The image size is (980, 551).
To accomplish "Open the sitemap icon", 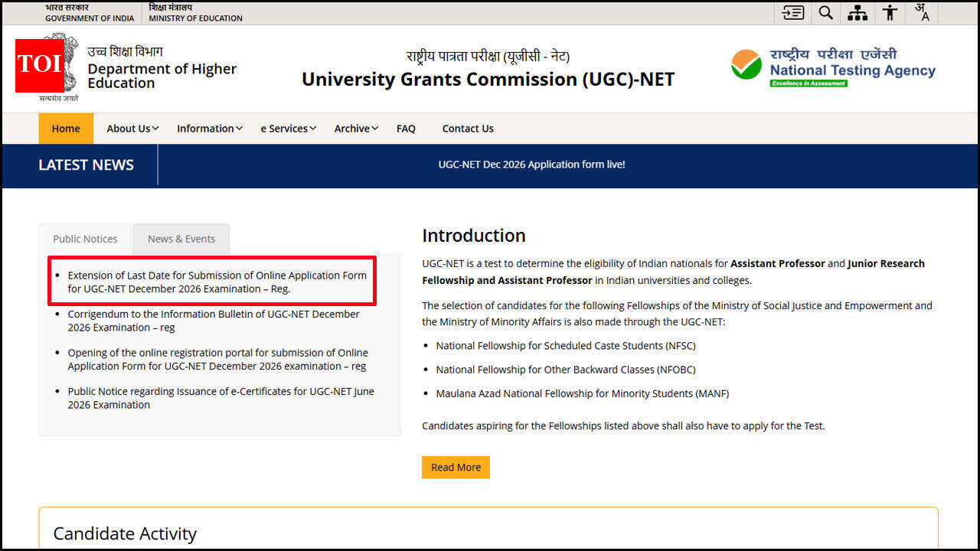I will (x=857, y=12).
